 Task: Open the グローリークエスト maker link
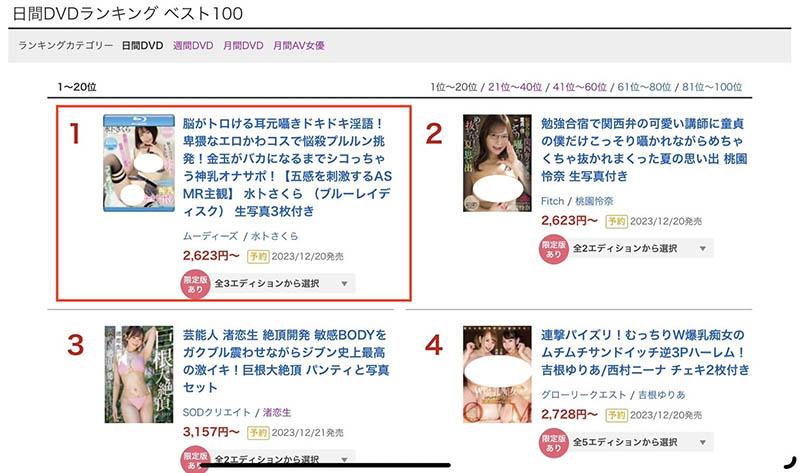pos(583,395)
